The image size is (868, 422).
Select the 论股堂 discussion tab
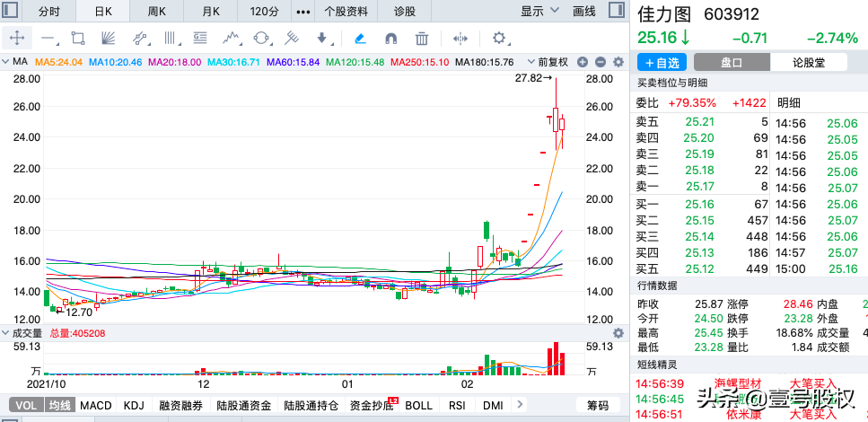(809, 63)
